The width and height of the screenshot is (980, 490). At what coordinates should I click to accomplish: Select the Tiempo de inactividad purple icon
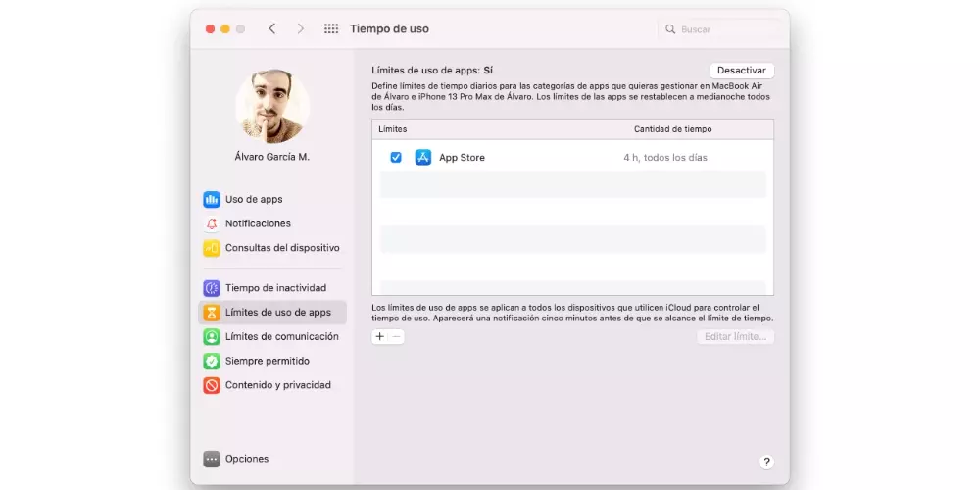(x=212, y=288)
